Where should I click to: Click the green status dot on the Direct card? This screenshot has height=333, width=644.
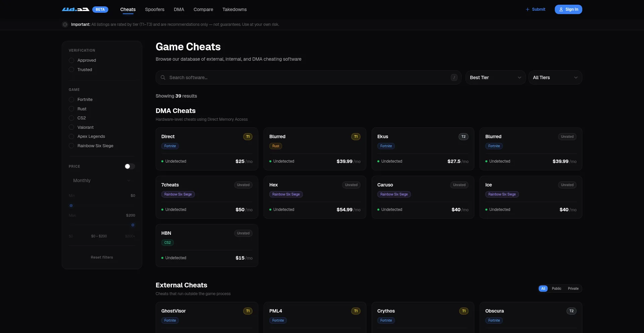[162, 161]
